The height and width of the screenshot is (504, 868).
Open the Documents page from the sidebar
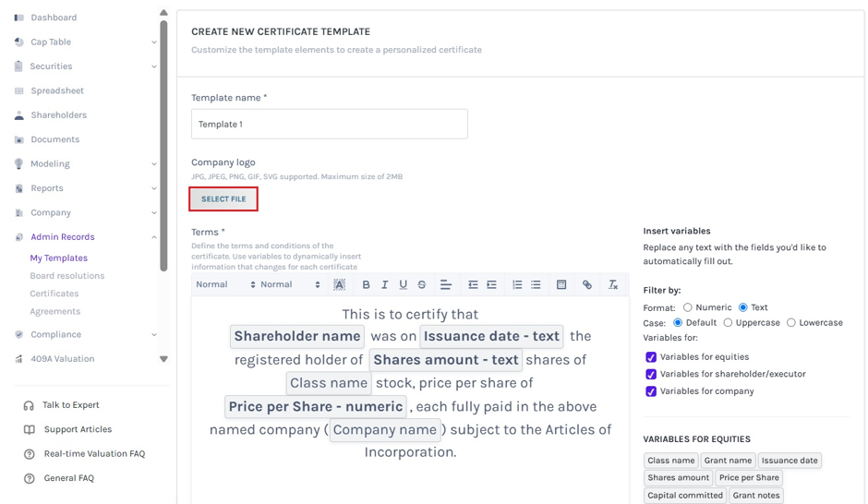point(54,139)
